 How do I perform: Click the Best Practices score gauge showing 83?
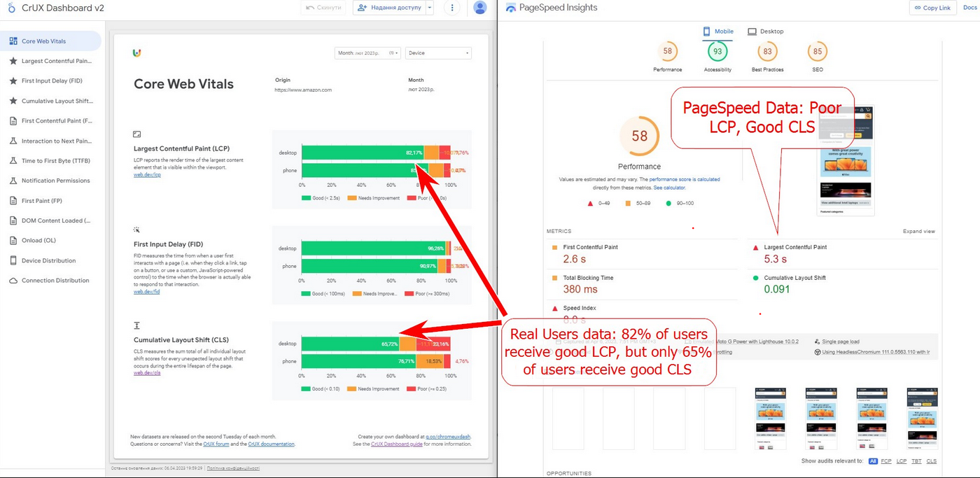767,51
